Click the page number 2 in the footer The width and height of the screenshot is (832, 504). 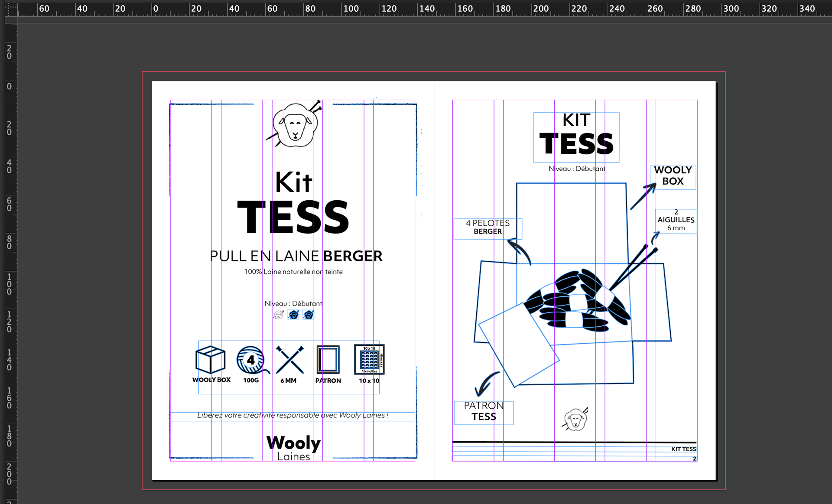pyautogui.click(x=694, y=458)
